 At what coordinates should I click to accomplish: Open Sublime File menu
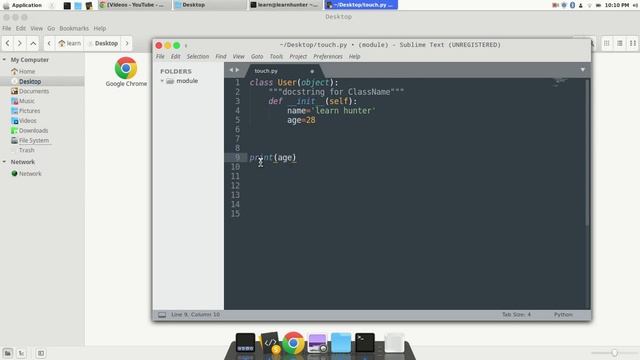point(160,56)
